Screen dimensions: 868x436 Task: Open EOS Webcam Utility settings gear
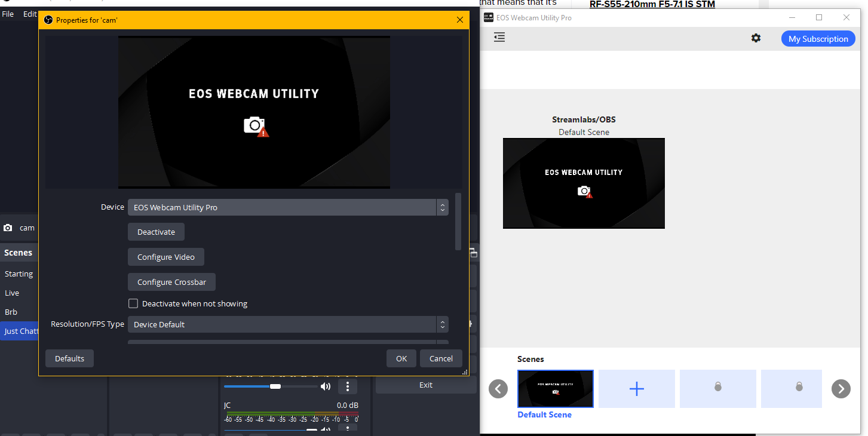(x=756, y=38)
